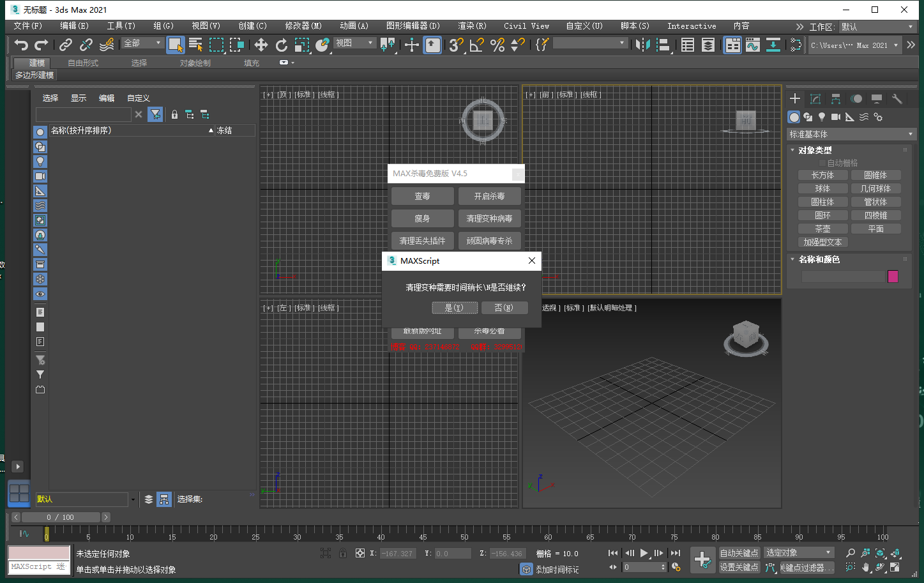Select the Move tool on main toolbar
924x583 pixels.
coord(260,45)
